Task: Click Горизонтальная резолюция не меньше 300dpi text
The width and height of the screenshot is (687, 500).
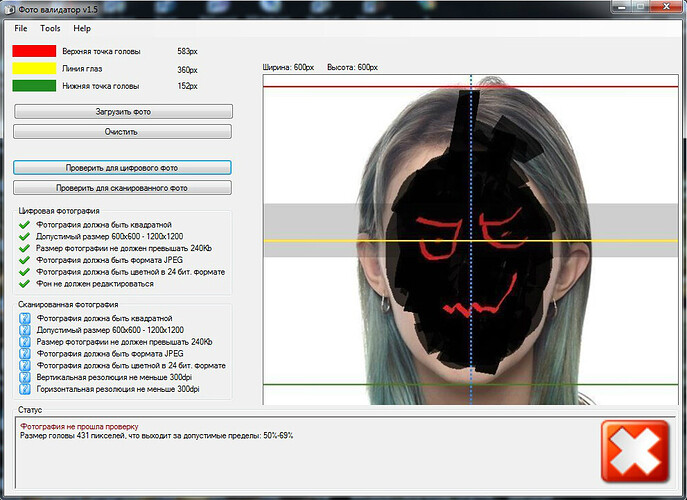Action: coord(118,389)
